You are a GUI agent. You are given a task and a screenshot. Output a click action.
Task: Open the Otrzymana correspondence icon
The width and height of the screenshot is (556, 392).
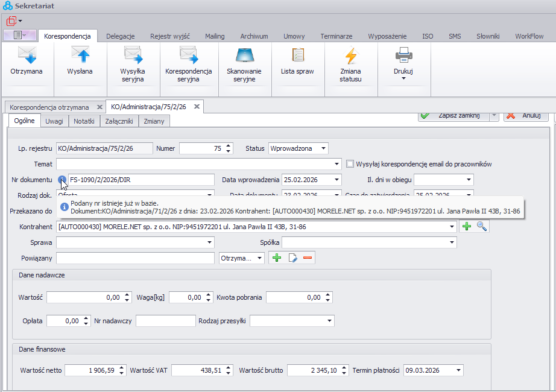coord(27,62)
